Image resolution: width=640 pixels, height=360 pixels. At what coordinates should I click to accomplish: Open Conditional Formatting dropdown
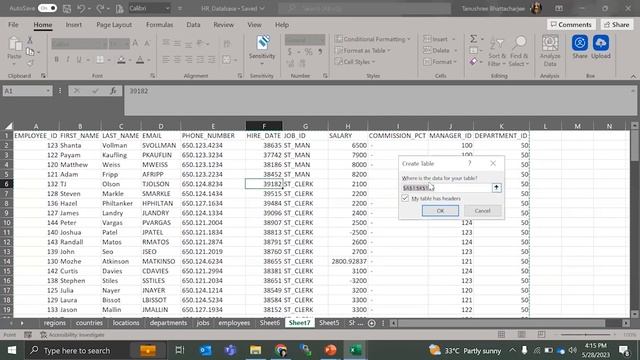[373, 39]
